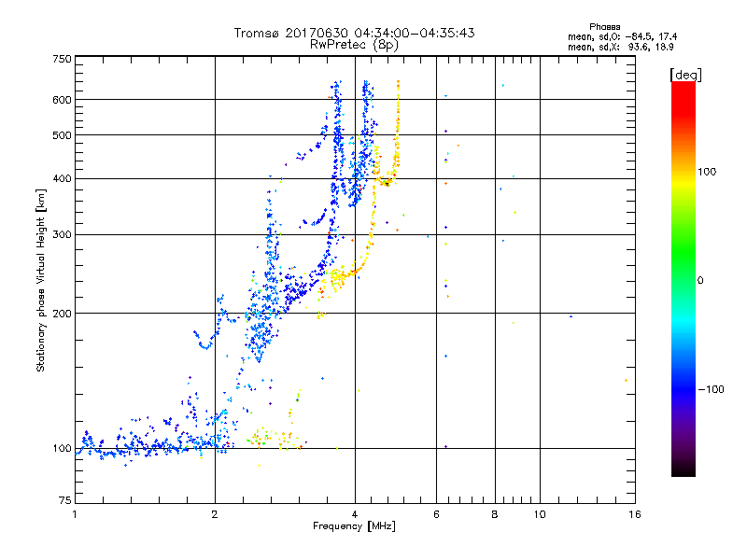Click the isolated orange data point near 16 MHz
This screenshot has height=560, width=747.
(626, 380)
